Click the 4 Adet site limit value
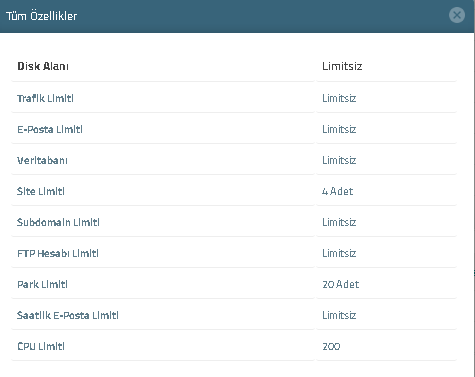This screenshot has height=377, width=475. [x=337, y=191]
